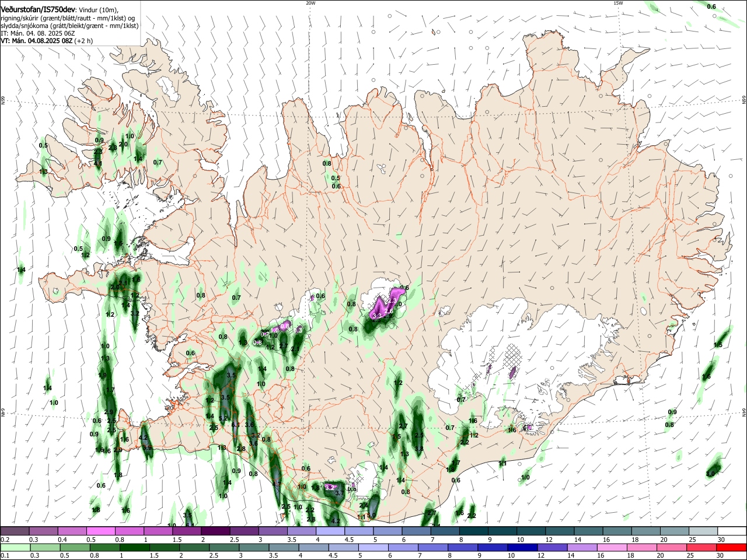Select the '15W' longitude label
Viewport: 747px width, 560px height.
tap(618, 3)
